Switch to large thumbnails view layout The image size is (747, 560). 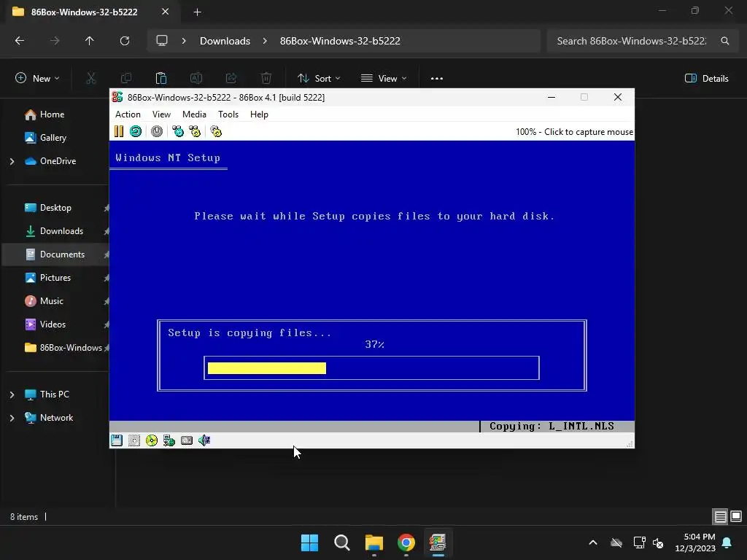click(736, 516)
